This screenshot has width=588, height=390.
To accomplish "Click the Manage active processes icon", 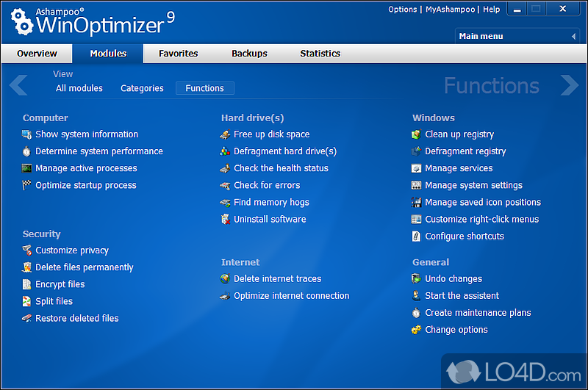I will click(26, 168).
